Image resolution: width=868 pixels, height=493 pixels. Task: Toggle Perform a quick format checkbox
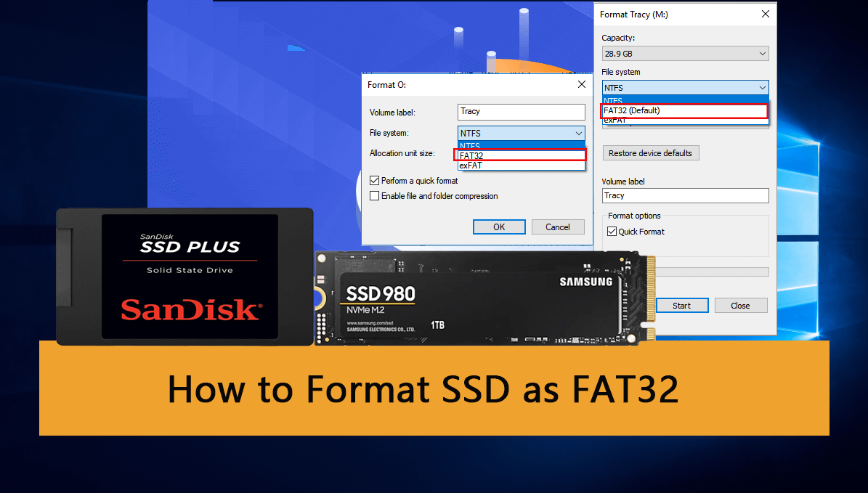[375, 180]
